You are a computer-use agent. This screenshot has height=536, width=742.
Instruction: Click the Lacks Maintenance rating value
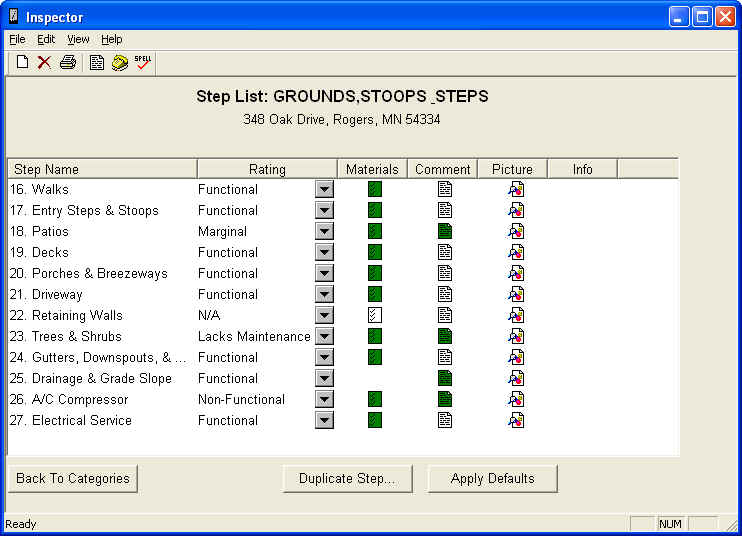point(254,336)
